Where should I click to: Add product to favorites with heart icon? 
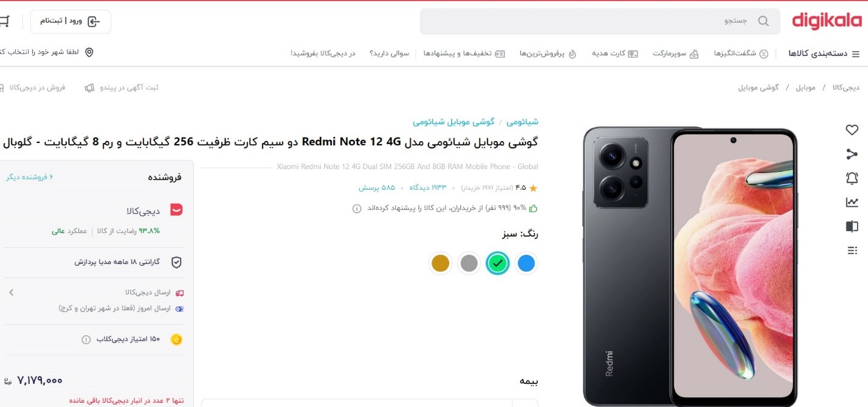click(852, 130)
